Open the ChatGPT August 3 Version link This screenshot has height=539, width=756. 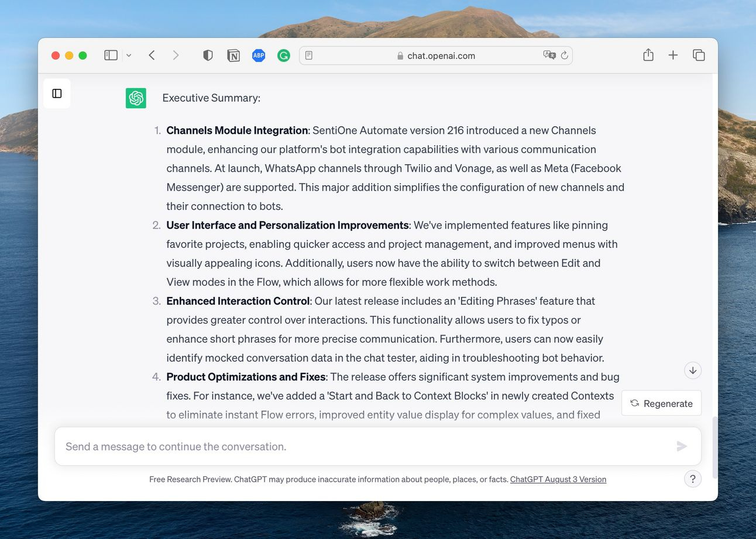coord(558,479)
